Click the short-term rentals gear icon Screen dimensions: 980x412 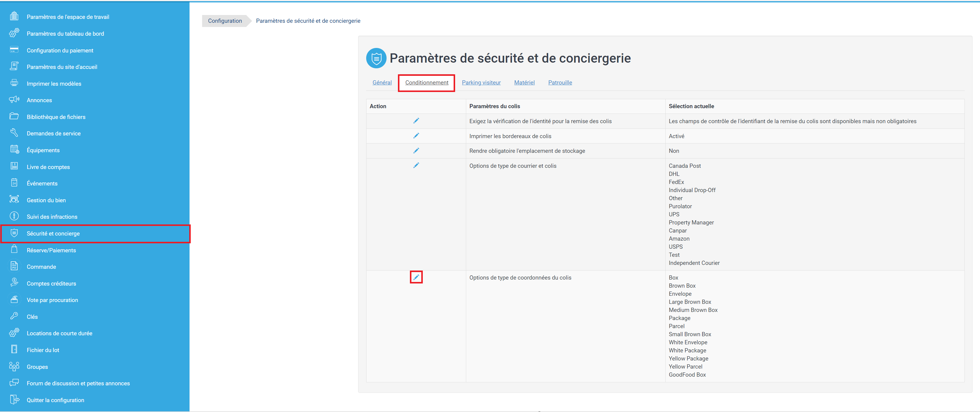pos(14,333)
